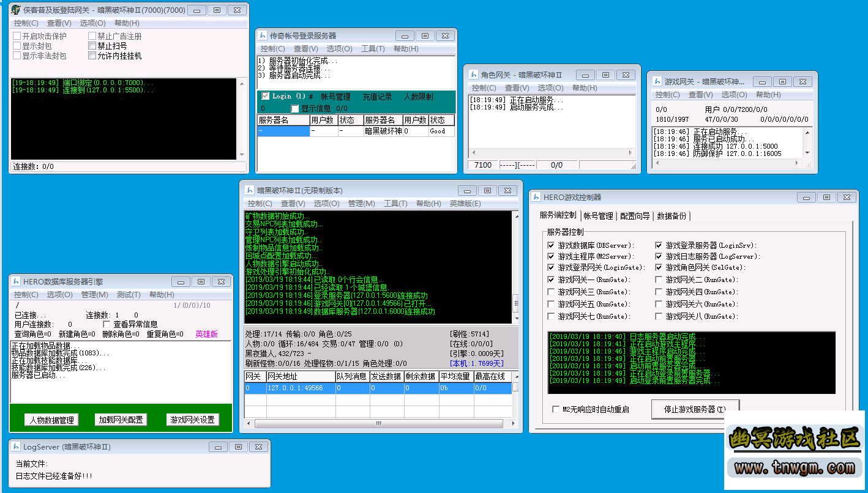Click vertical scrollbar of engine log panel
Viewport: 868px width, 493px height.
coord(515,267)
